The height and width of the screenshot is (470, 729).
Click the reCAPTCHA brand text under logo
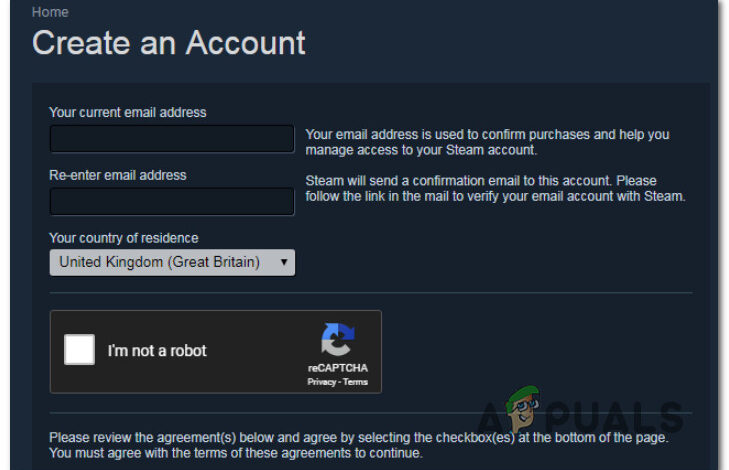pyautogui.click(x=337, y=369)
